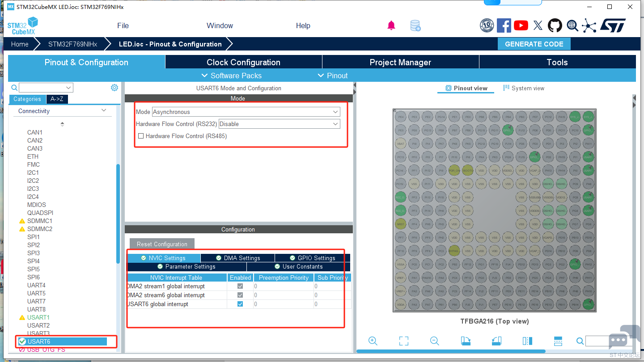Select USART1 in the peripheral list

(x=38, y=317)
